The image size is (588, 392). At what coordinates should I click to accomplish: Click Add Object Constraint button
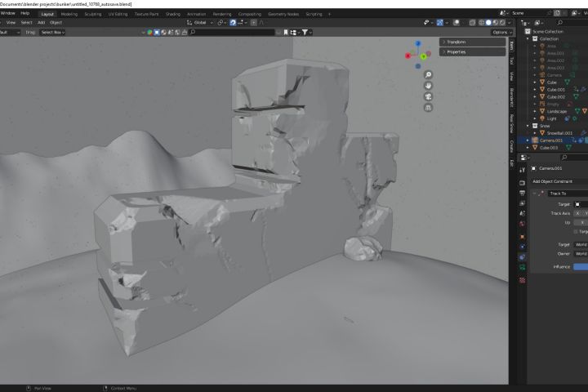pyautogui.click(x=552, y=181)
